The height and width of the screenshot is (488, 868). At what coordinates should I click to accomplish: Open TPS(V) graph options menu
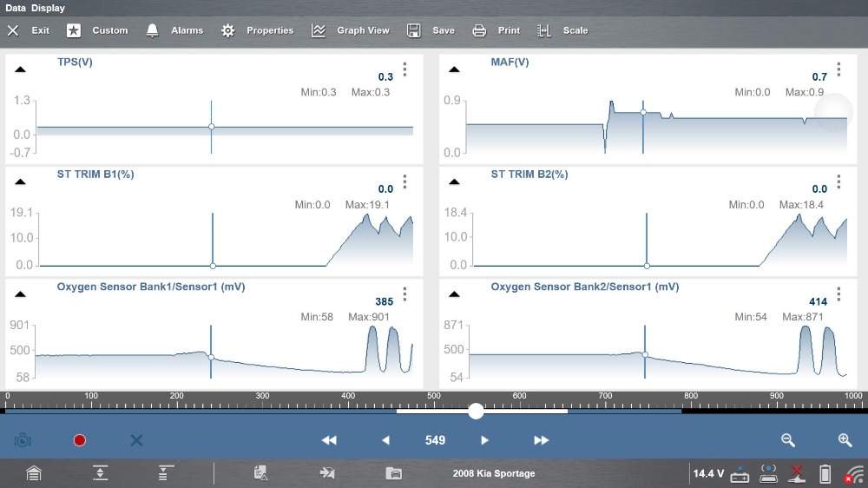click(x=404, y=70)
